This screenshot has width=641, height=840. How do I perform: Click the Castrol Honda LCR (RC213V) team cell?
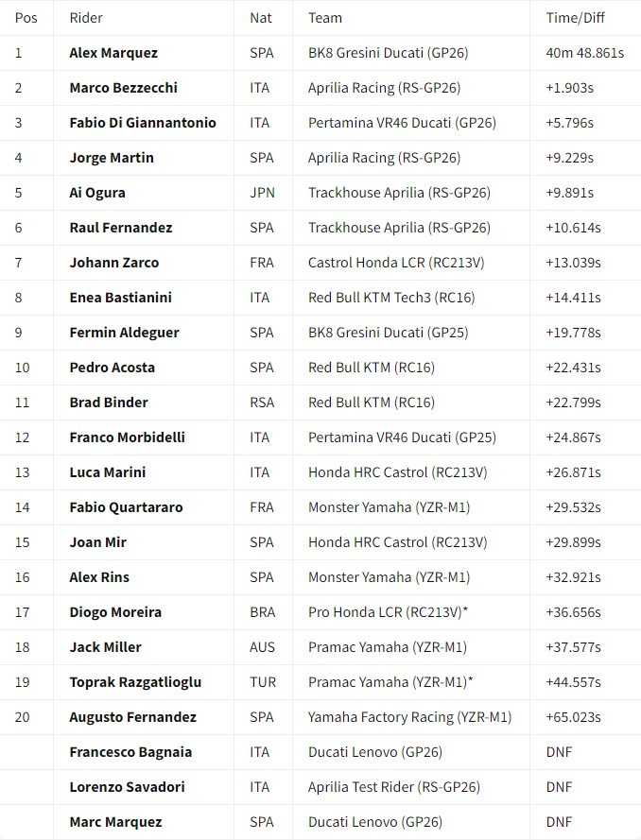click(x=396, y=263)
